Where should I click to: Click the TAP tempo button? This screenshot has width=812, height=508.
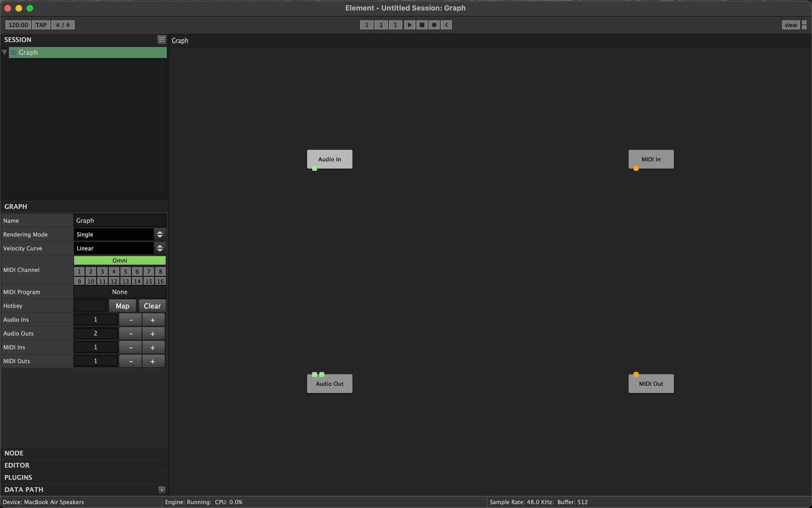tap(41, 25)
